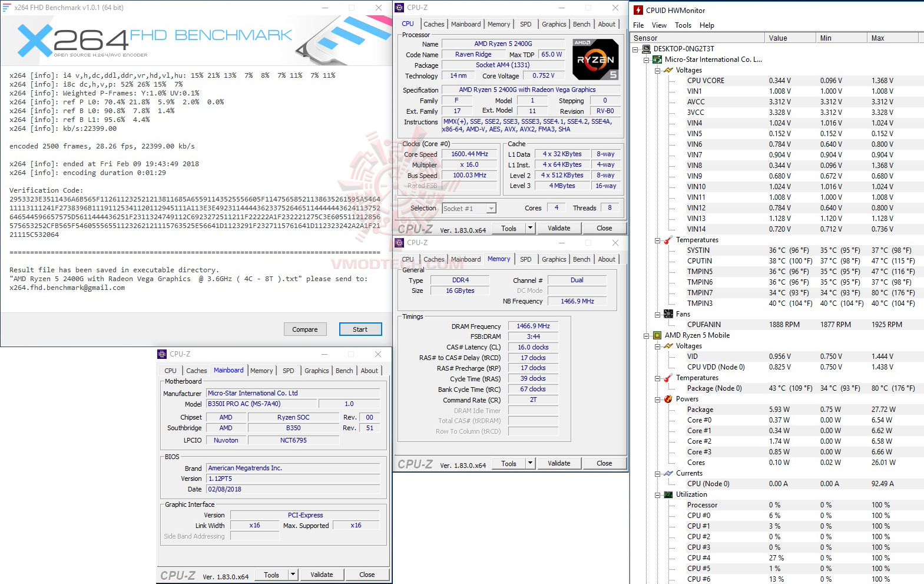Select the Micro-Star motherboard icon in HWMonitor tree

click(657, 60)
